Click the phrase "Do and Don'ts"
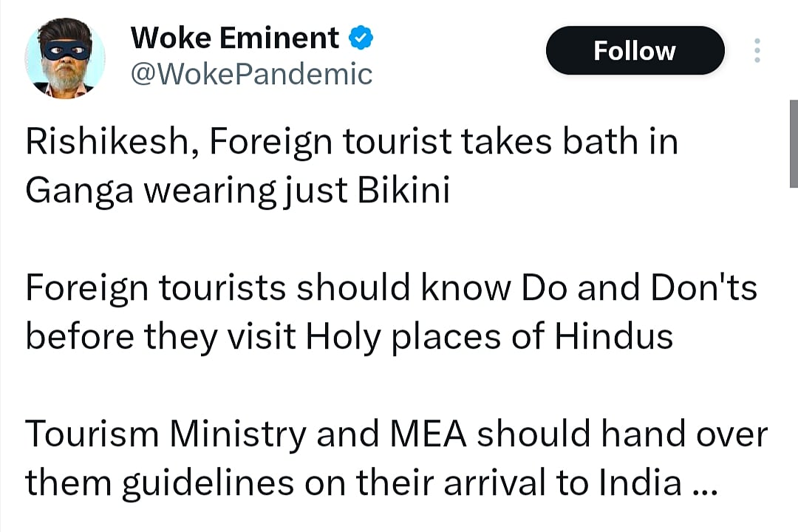The height and width of the screenshot is (532, 798). click(x=639, y=289)
